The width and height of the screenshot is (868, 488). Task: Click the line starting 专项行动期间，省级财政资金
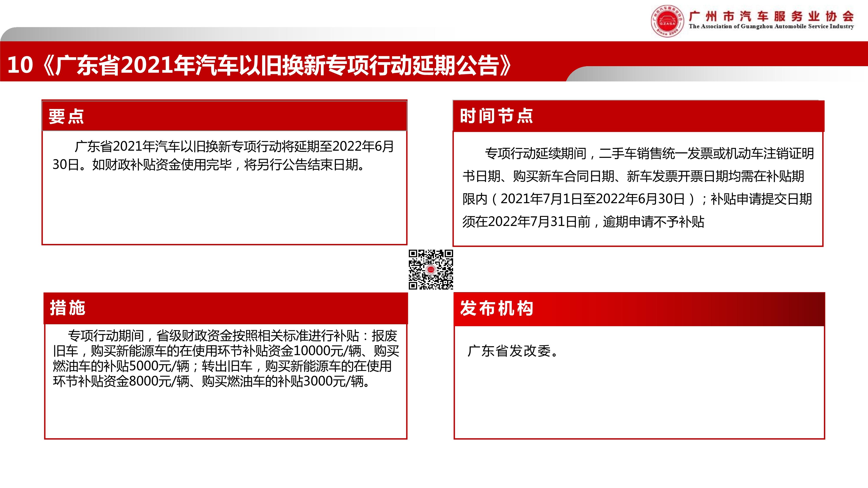pyautogui.click(x=232, y=336)
